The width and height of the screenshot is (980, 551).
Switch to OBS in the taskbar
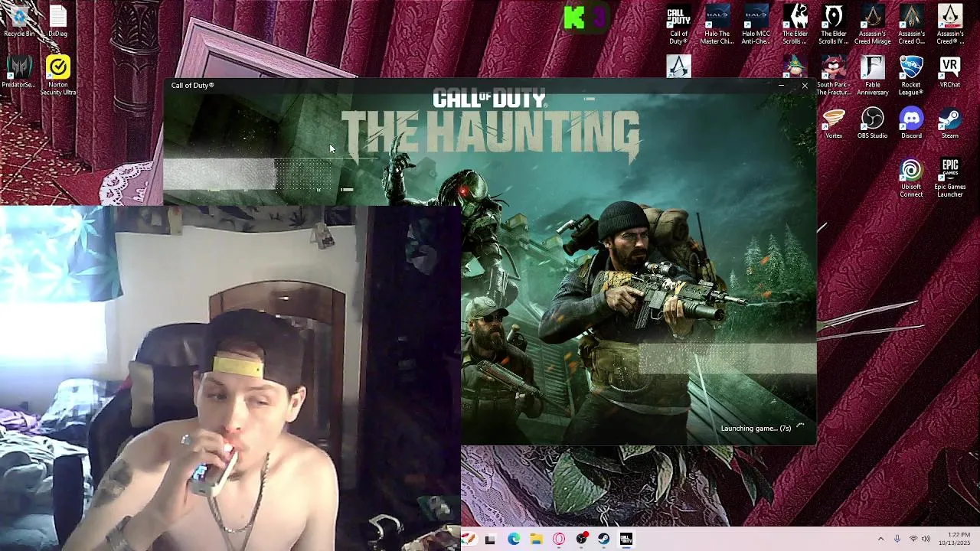[582, 539]
